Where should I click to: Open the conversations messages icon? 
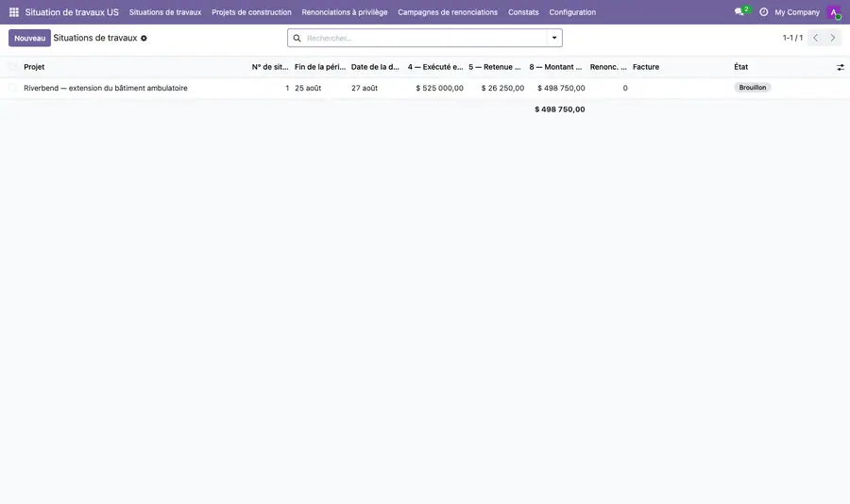pos(739,12)
